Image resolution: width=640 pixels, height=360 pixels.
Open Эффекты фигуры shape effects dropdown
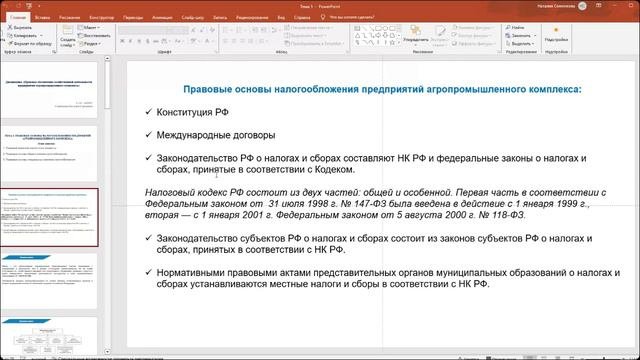tap(473, 43)
